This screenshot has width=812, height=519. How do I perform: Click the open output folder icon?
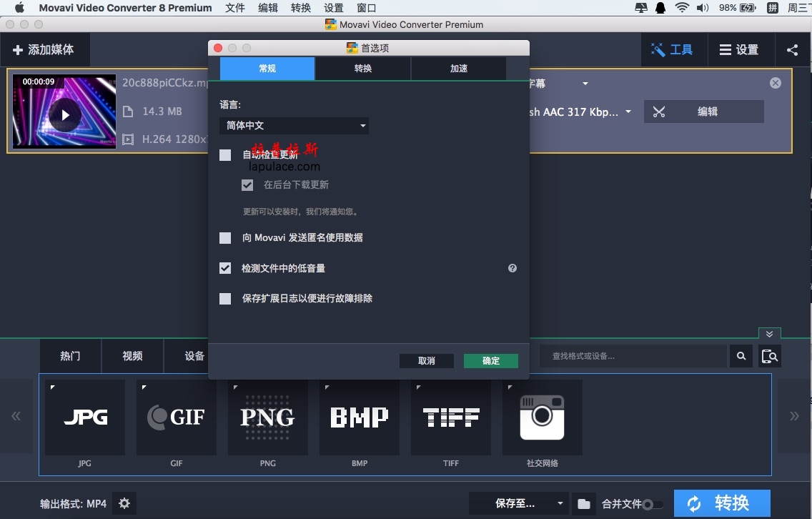584,504
